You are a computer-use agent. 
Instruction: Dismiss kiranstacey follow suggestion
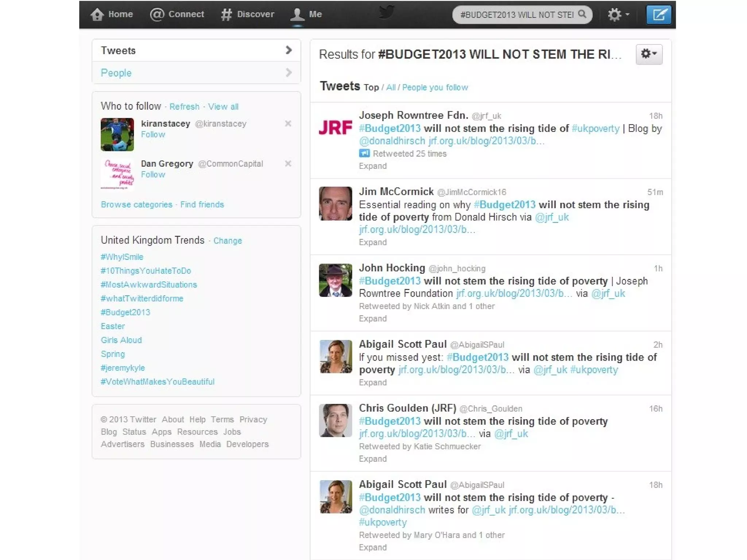288,124
